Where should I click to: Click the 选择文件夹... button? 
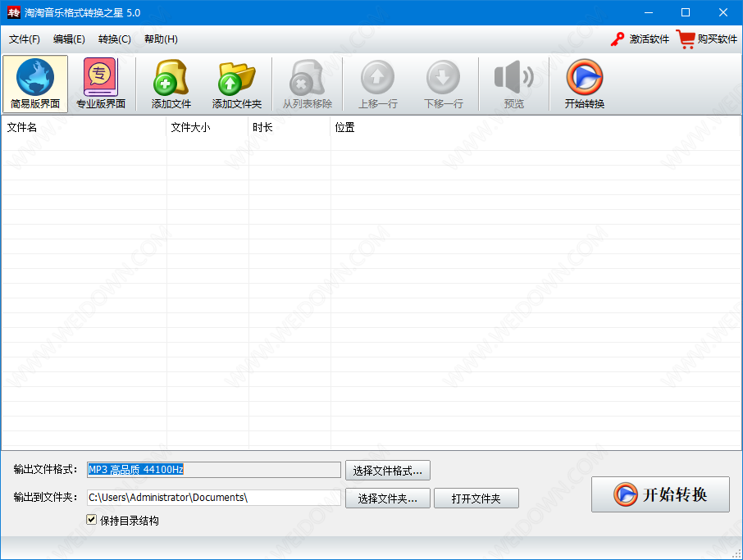click(x=388, y=499)
